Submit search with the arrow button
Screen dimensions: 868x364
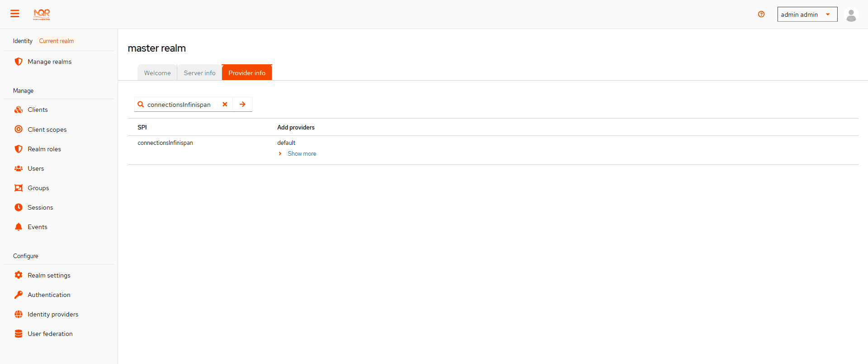point(242,104)
